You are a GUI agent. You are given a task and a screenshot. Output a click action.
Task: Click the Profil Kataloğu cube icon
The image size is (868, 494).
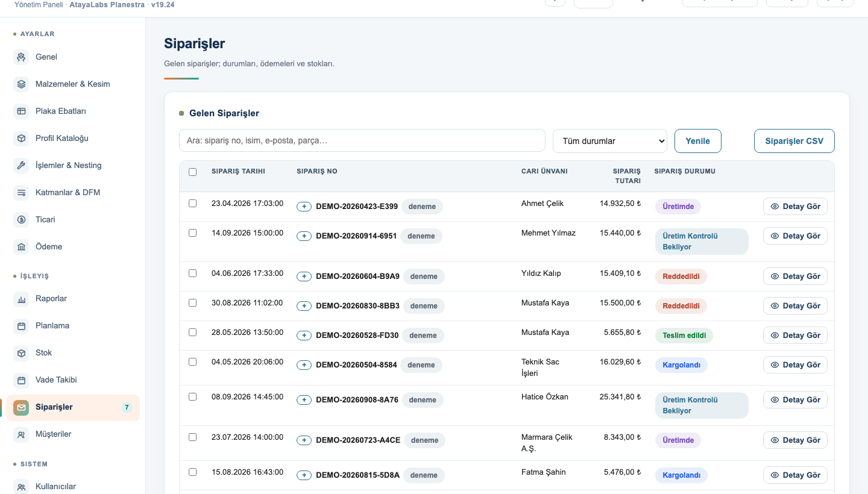[x=21, y=139]
